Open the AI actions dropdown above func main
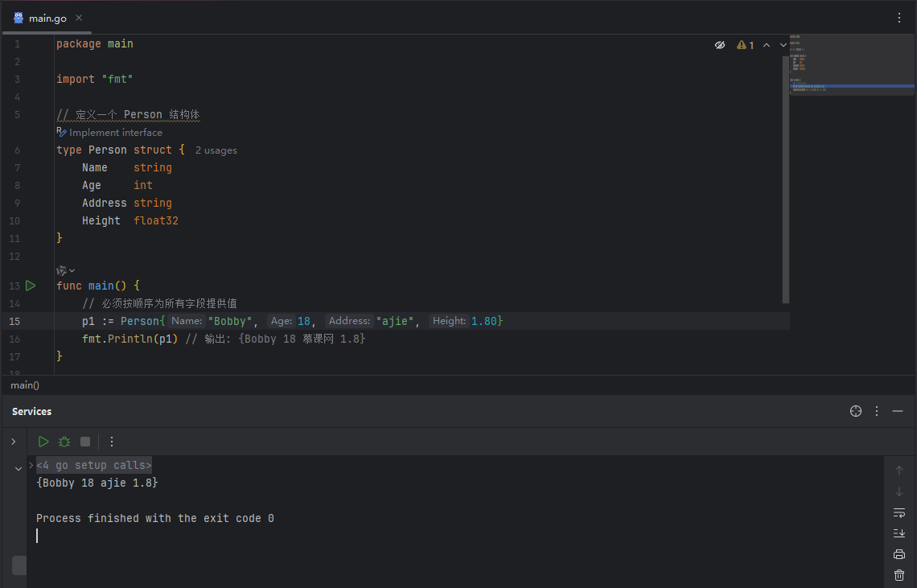The image size is (917, 588). 65,270
